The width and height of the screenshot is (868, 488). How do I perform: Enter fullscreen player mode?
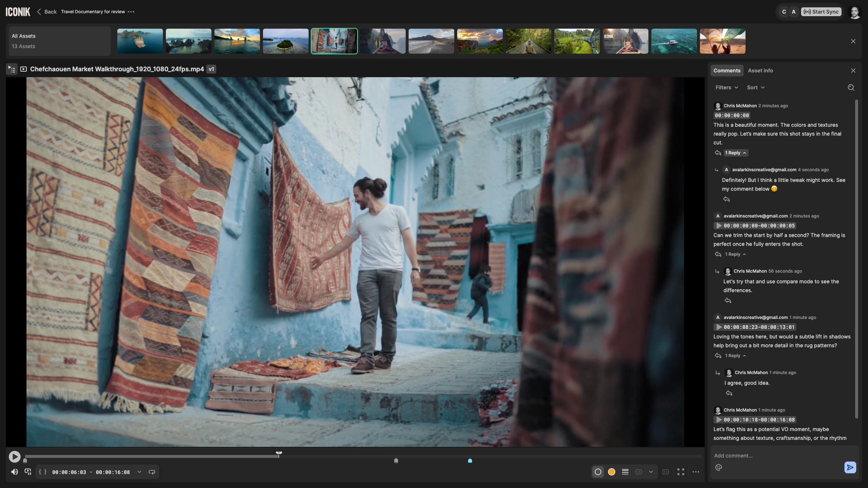coord(681,472)
